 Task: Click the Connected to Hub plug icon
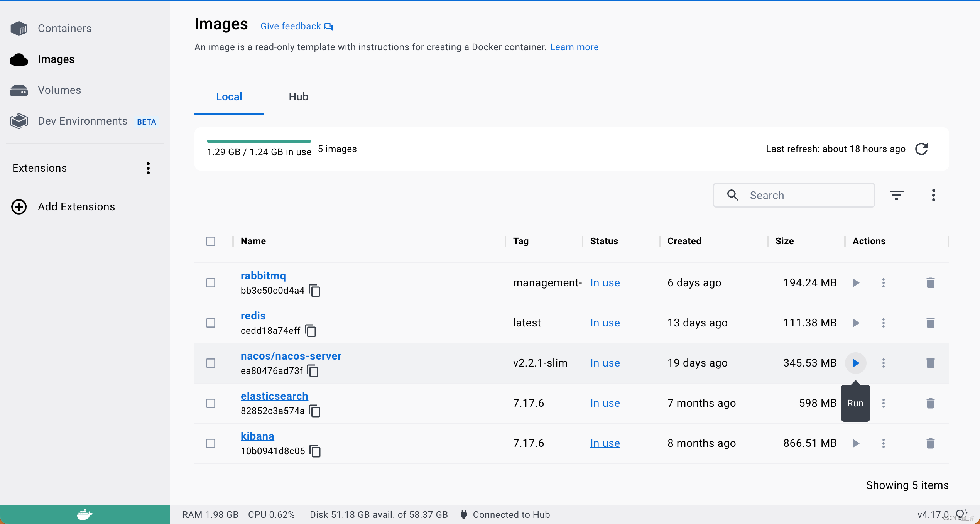(x=464, y=515)
